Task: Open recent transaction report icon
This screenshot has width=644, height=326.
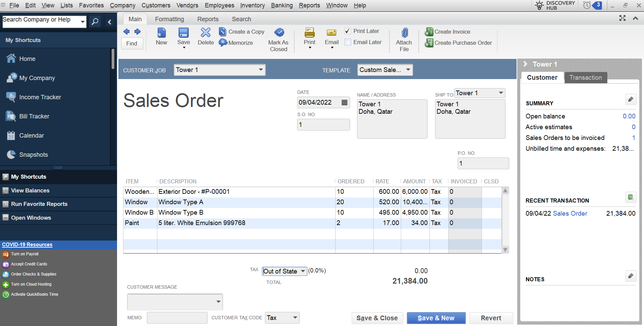Action: click(x=631, y=197)
